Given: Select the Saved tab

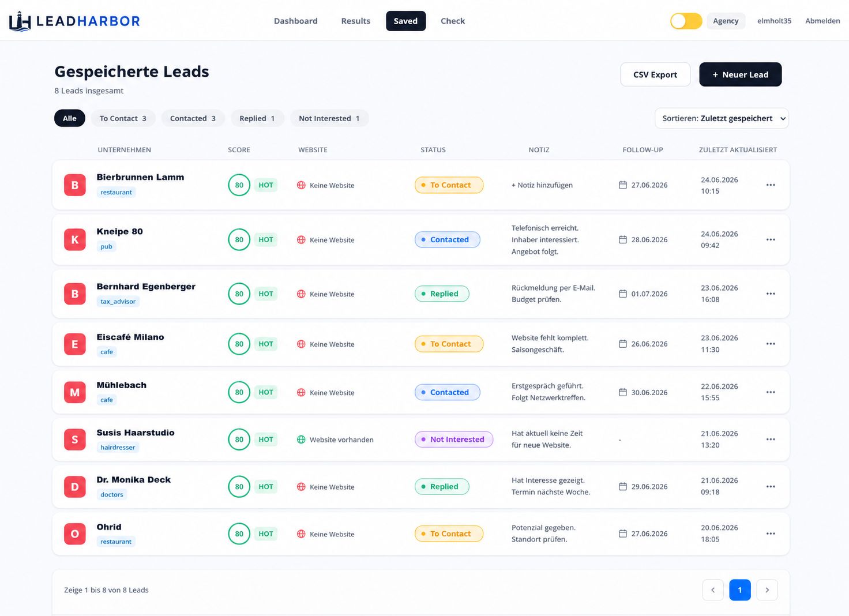Looking at the screenshot, I should (x=405, y=21).
